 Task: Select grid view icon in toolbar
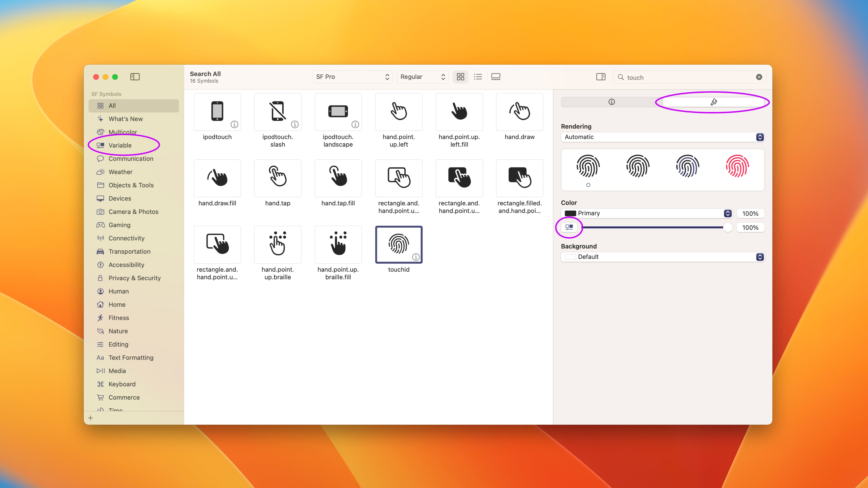pyautogui.click(x=460, y=77)
